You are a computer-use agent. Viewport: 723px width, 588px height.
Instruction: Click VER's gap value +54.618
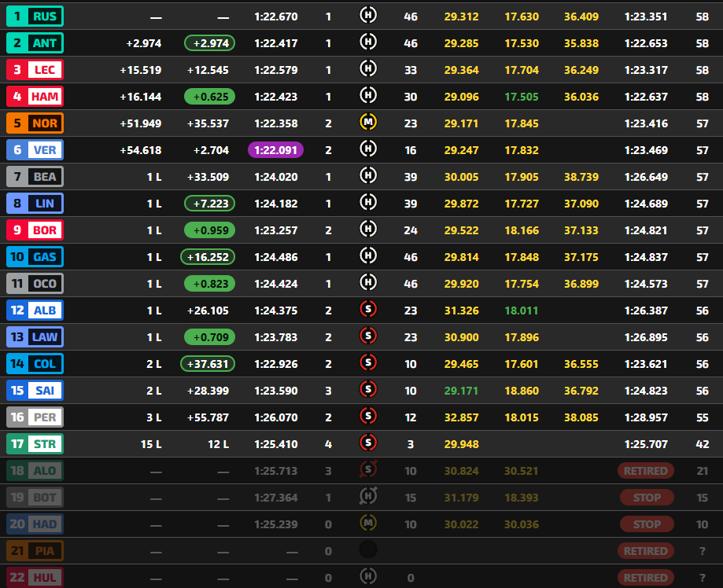click(x=141, y=150)
